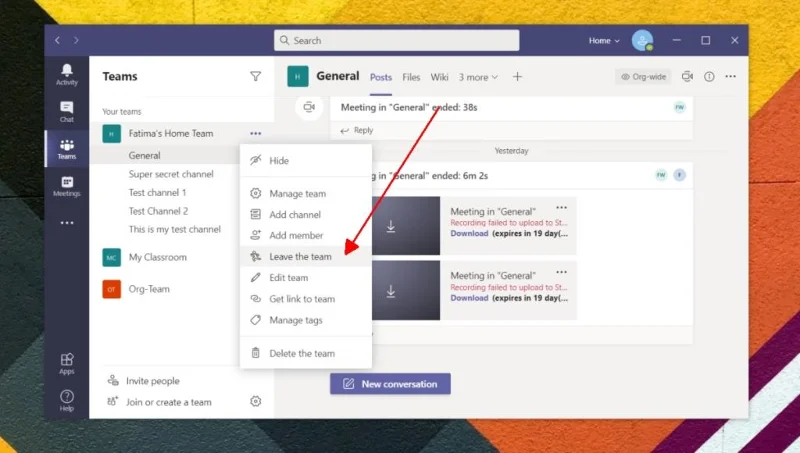Click Download on the first recording
The height and width of the screenshot is (453, 800).
(469, 233)
